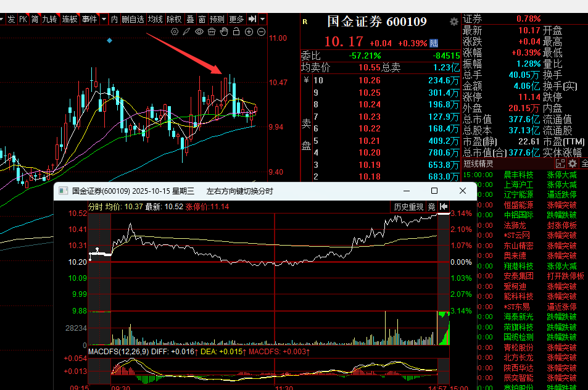Select 能科科技 in 短线精灵 list

(x=519, y=297)
